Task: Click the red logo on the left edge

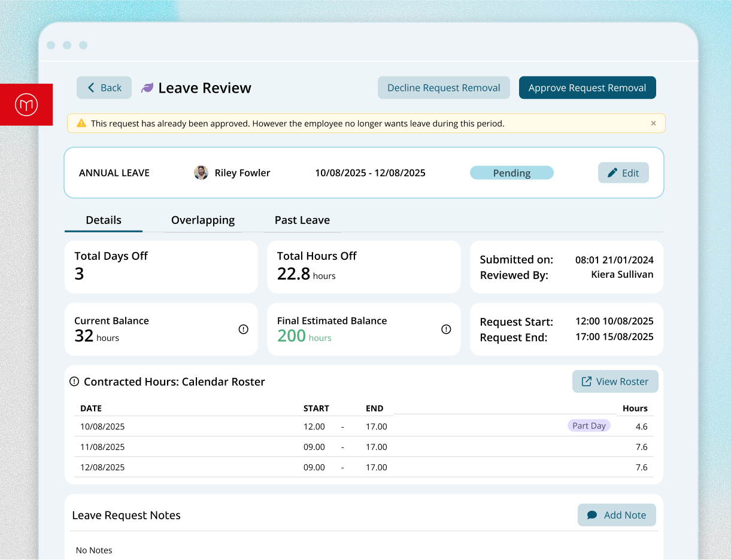Action: tap(26, 104)
